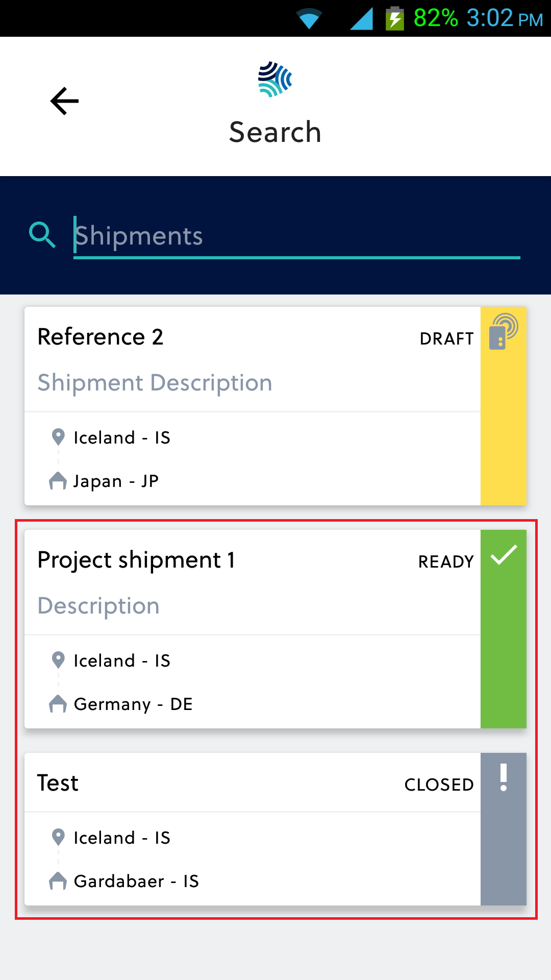Viewport: 551px width, 980px height.
Task: Select the CLOSED status label
Action: pyautogui.click(x=439, y=785)
